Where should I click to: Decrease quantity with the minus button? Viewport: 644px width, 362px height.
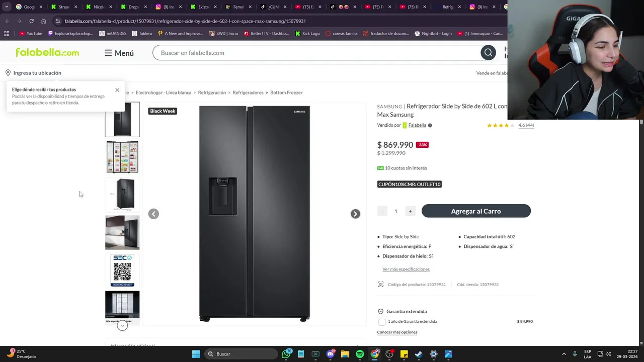[382, 211]
